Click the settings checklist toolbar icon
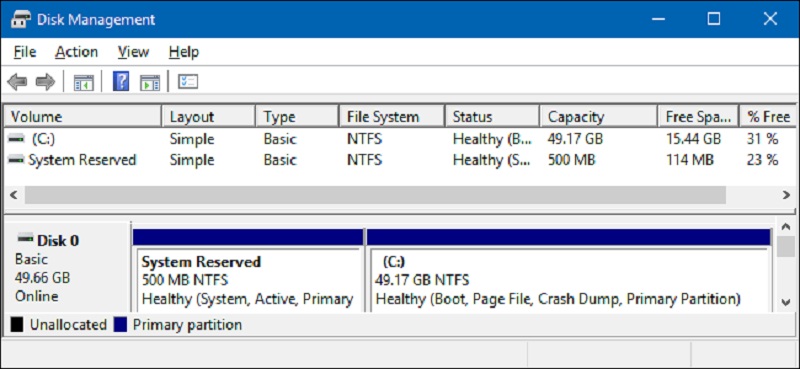Image resolution: width=800 pixels, height=369 pixels. click(x=188, y=82)
